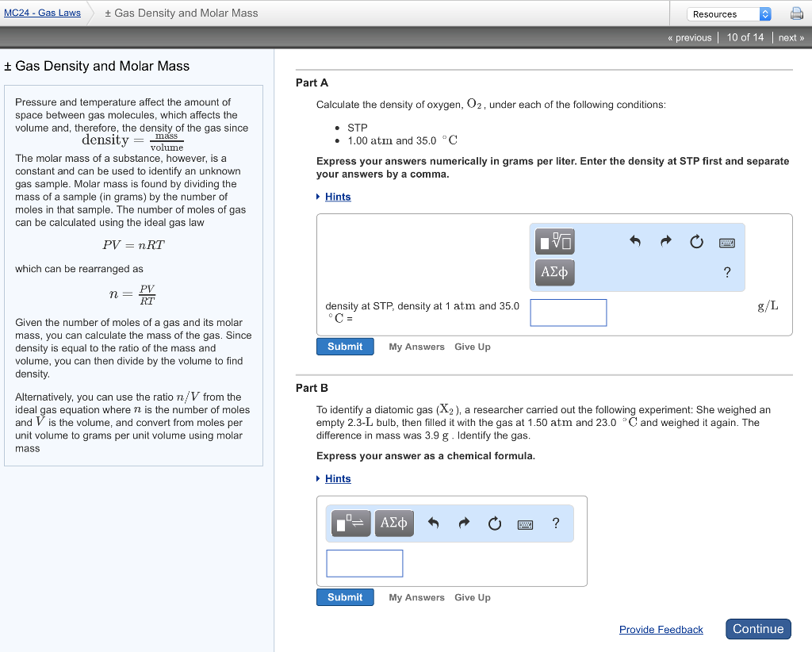Expand the Hints section in Part A
This screenshot has height=652, width=812.
tap(339, 196)
